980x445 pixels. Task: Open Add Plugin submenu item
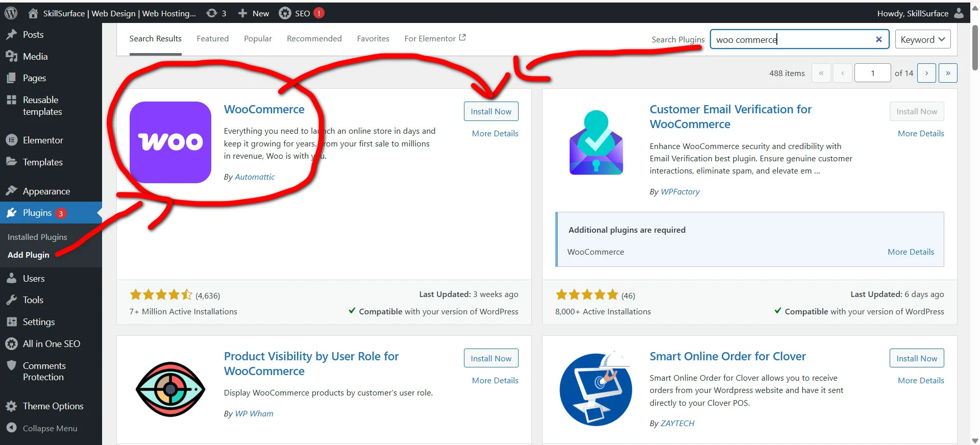click(29, 255)
